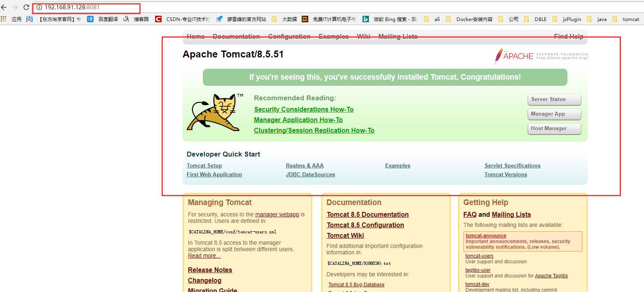Open the Find Help nav item
This screenshot has height=292, width=644.
[569, 36]
